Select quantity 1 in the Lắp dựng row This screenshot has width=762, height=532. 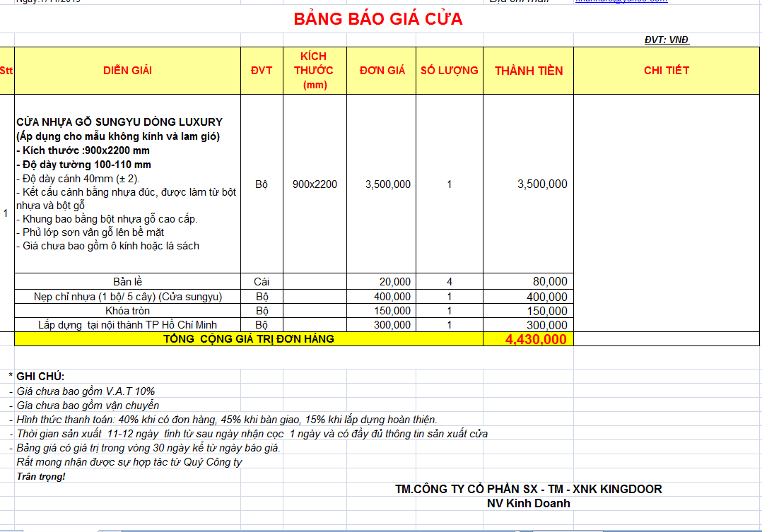click(450, 324)
